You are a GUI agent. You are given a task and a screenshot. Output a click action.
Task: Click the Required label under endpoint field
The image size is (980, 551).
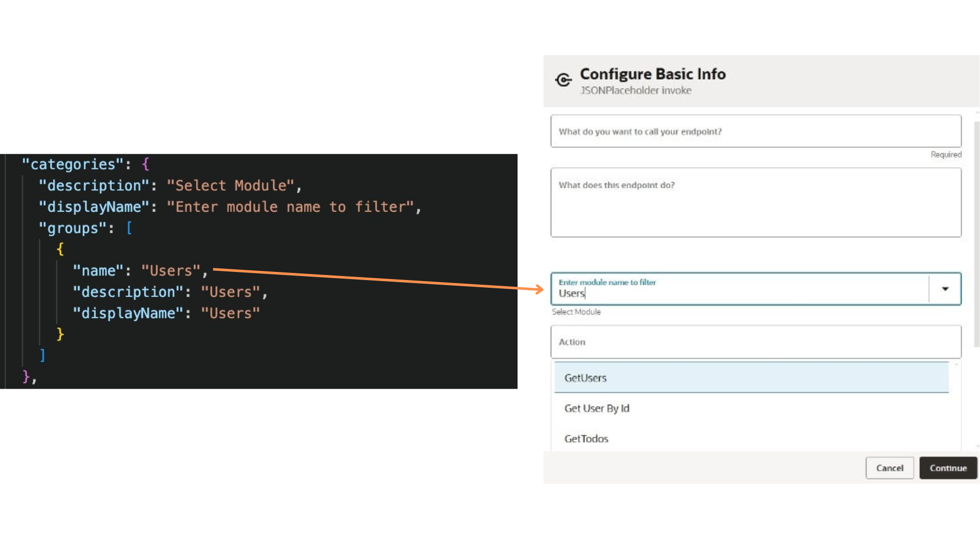click(x=945, y=155)
